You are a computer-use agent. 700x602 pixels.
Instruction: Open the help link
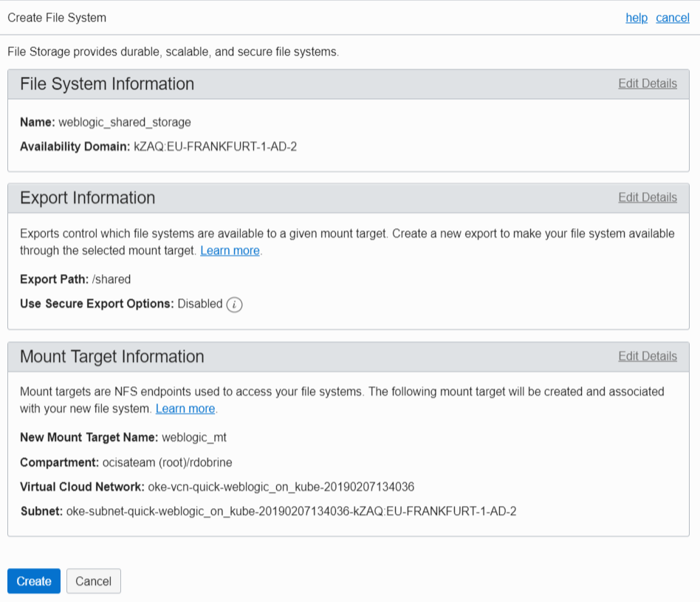coord(636,18)
